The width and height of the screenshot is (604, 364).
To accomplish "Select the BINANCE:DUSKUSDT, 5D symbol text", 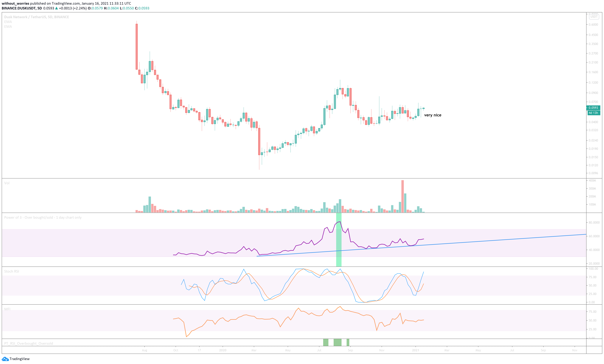I will 22,8.
